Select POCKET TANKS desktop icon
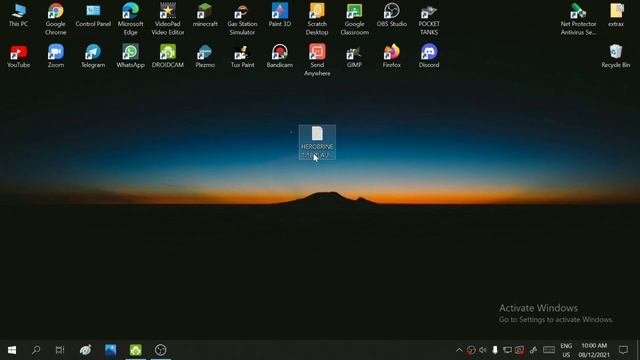 click(429, 19)
